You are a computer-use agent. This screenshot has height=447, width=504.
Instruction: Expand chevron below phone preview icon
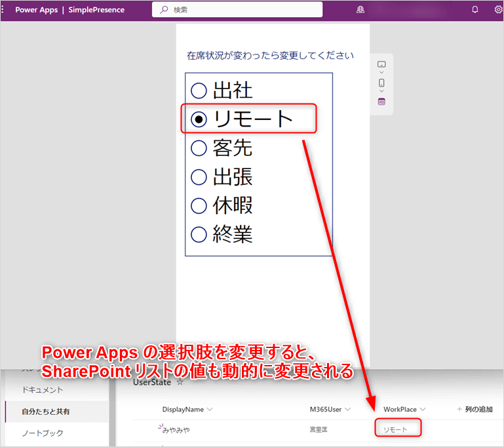(381, 91)
